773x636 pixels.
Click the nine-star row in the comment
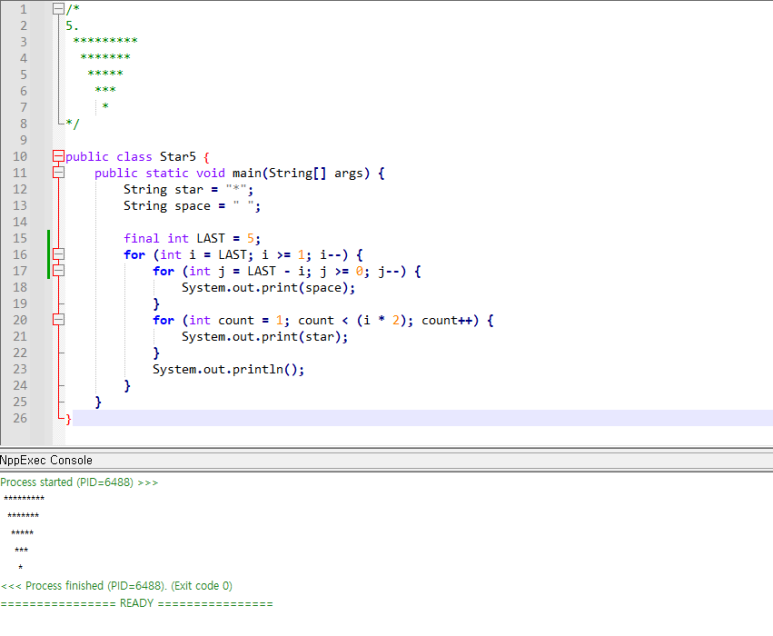point(105,40)
